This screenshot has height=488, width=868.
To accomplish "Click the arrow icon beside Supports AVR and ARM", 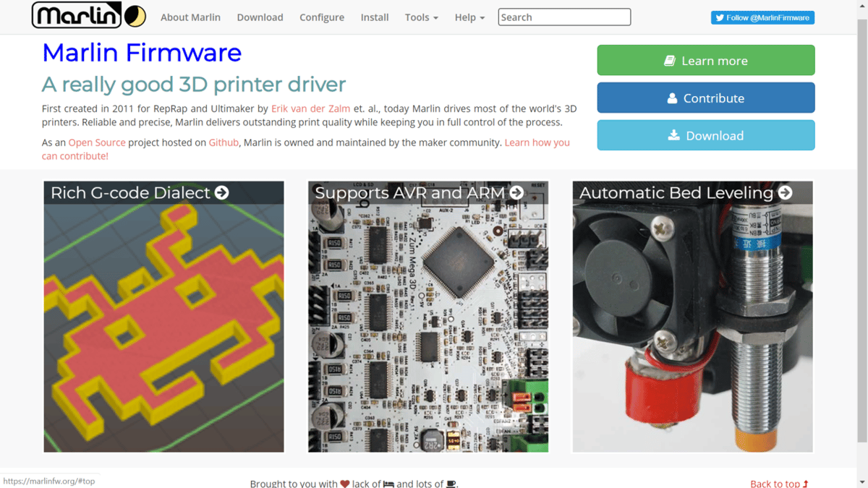I will pyautogui.click(x=516, y=192).
